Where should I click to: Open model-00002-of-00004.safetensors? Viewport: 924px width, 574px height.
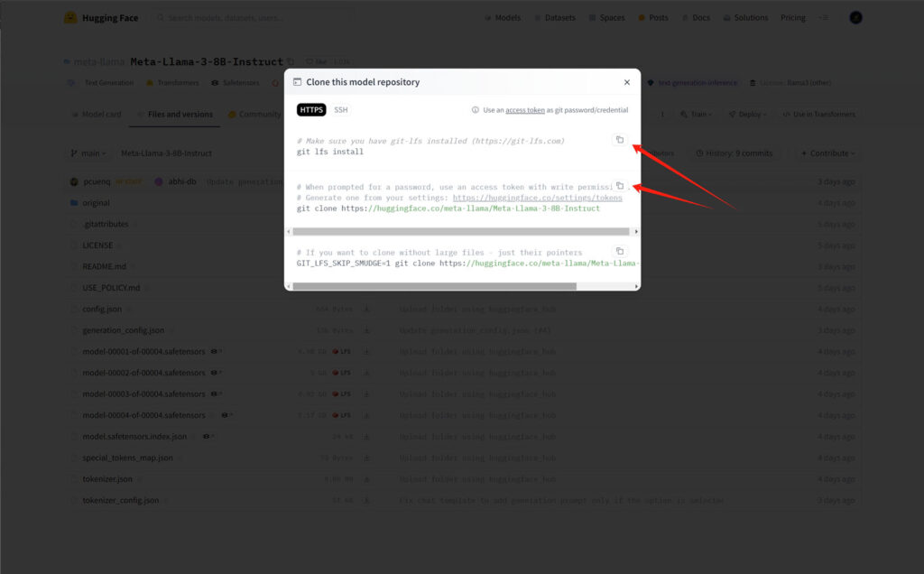click(x=143, y=373)
